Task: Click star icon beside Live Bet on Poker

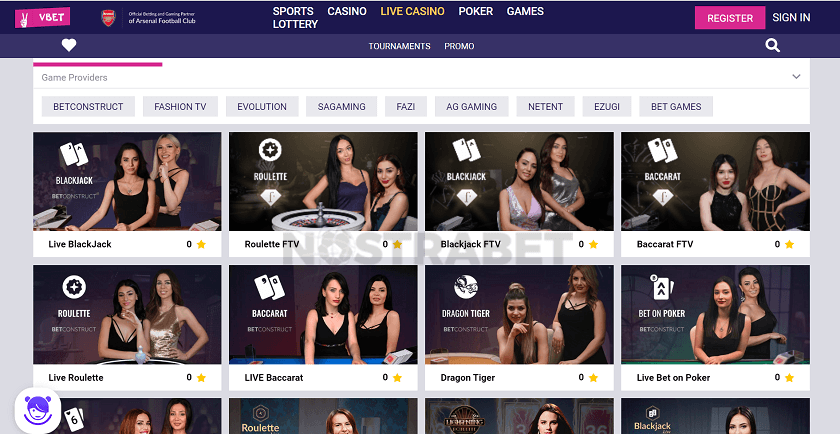Action: (x=789, y=378)
